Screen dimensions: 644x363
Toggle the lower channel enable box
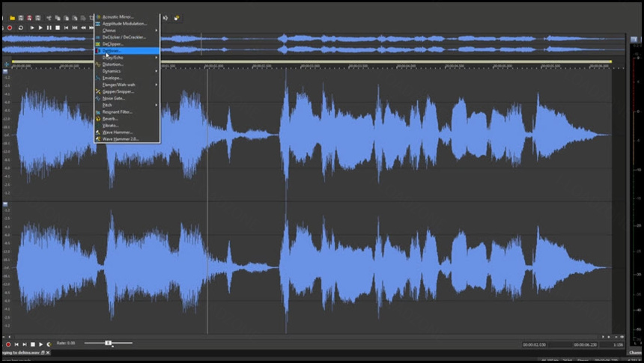coord(5,204)
